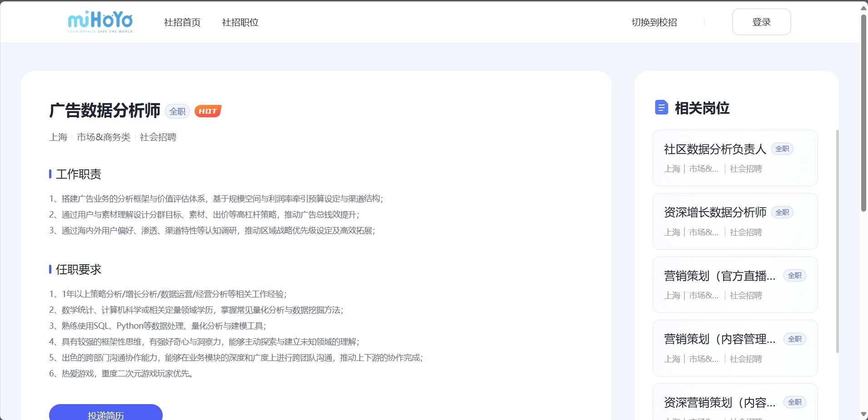Switch to campus recruiting via 切换到校招
This screenshot has width=868, height=420.
(x=654, y=22)
